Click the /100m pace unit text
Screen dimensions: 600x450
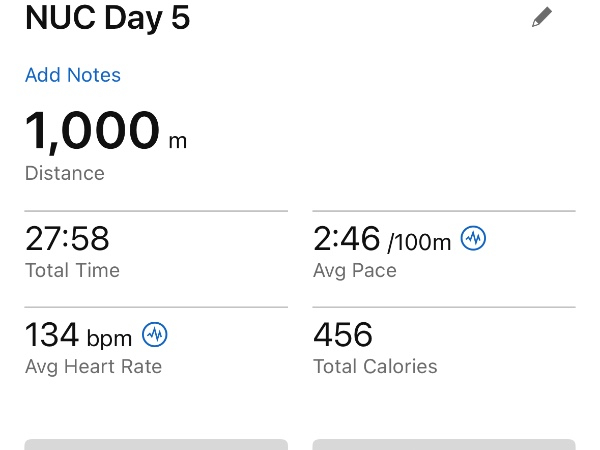[x=419, y=243]
